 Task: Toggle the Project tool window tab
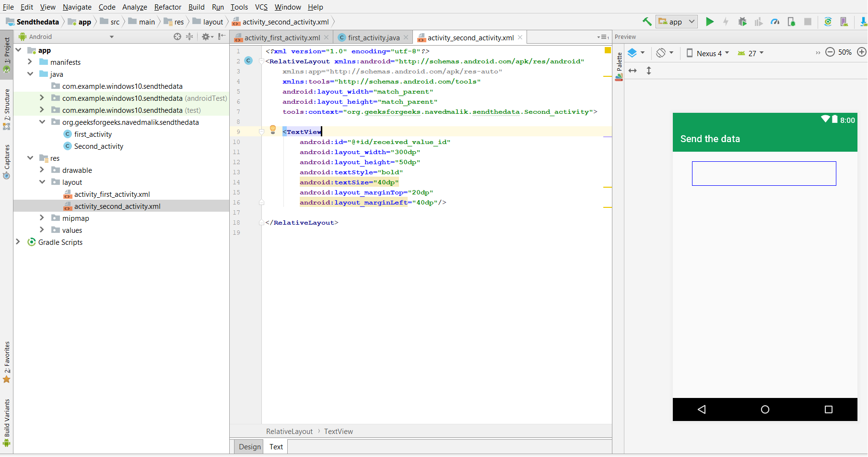click(x=7, y=55)
